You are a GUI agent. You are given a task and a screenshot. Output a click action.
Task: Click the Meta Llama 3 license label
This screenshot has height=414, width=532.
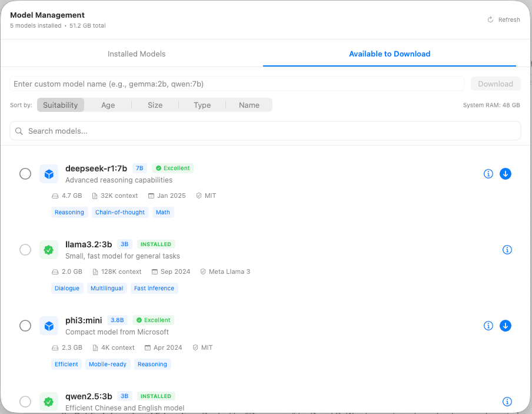(x=225, y=271)
